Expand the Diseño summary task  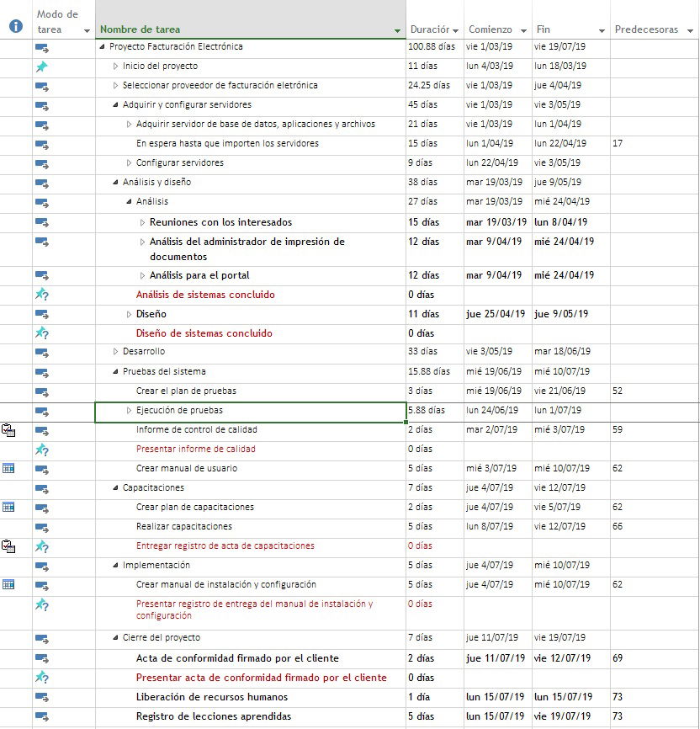[130, 314]
